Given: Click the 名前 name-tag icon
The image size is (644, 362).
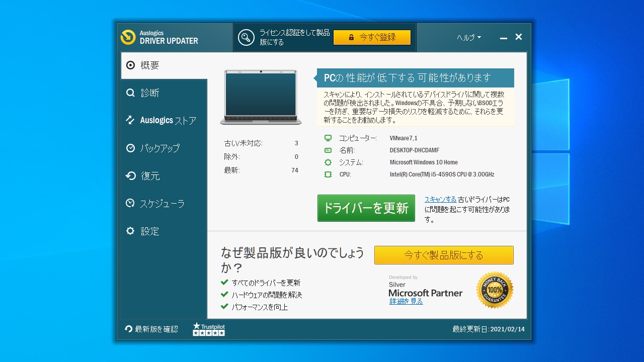Looking at the screenshot, I should pyautogui.click(x=328, y=150).
